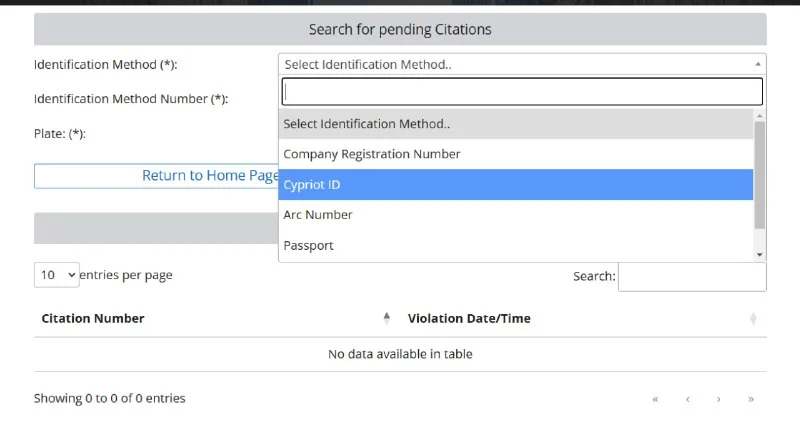
Task: Click the dropdown filter search box
Action: pos(522,92)
